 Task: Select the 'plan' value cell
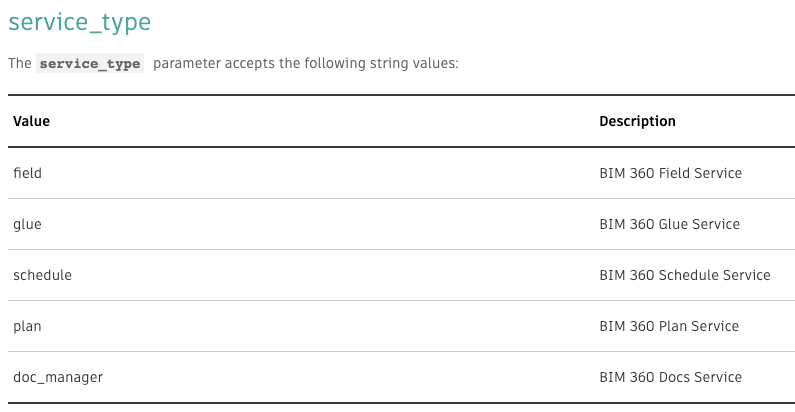pyautogui.click(x=27, y=326)
